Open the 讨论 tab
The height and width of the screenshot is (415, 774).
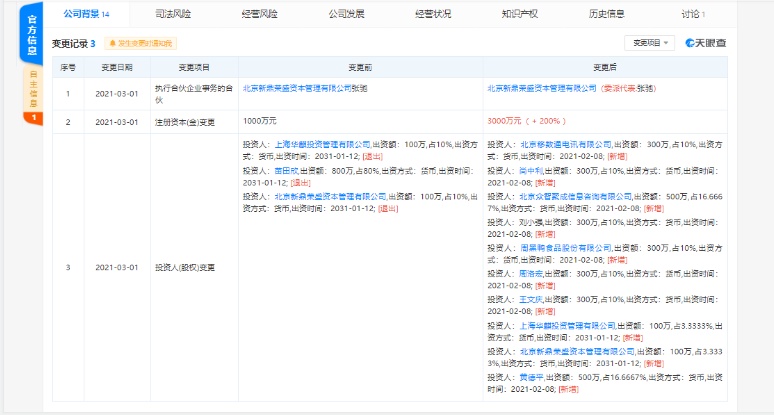pos(692,14)
